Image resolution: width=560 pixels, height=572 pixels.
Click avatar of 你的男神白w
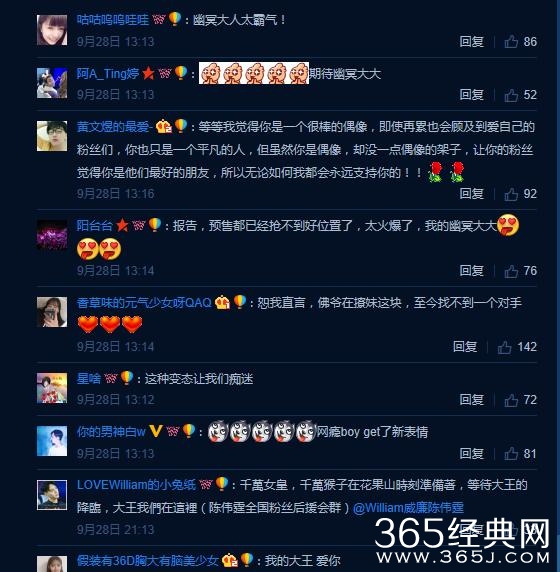pos(52,441)
